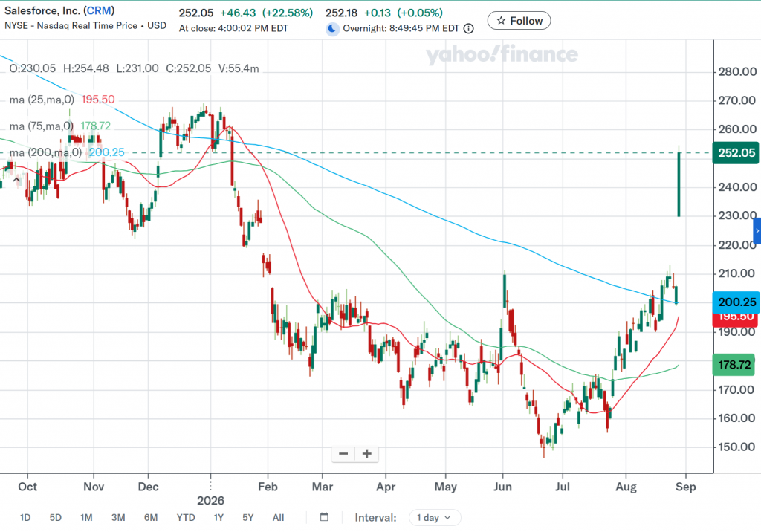Select the 3M time range

click(x=118, y=518)
